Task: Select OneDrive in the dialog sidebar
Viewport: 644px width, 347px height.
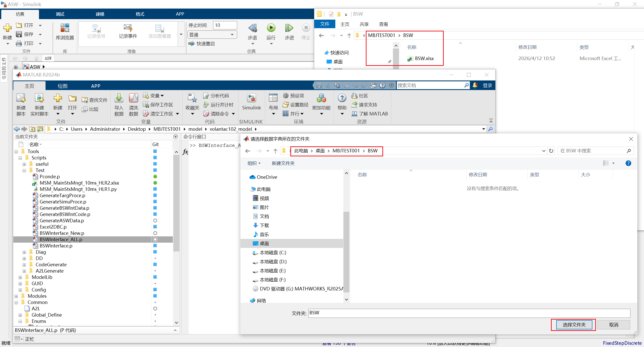Action: pyautogui.click(x=267, y=177)
